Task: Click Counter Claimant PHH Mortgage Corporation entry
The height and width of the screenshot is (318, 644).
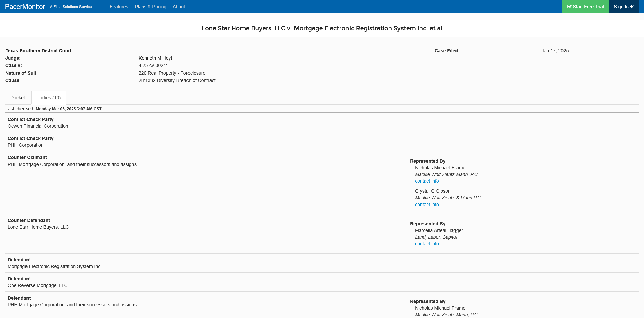Action: [72, 164]
